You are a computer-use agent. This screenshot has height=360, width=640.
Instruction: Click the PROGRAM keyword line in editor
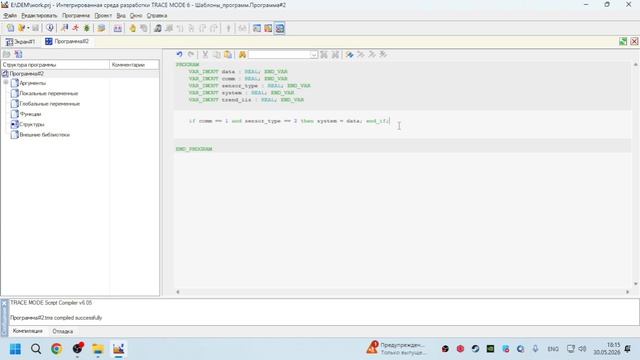[x=187, y=65]
